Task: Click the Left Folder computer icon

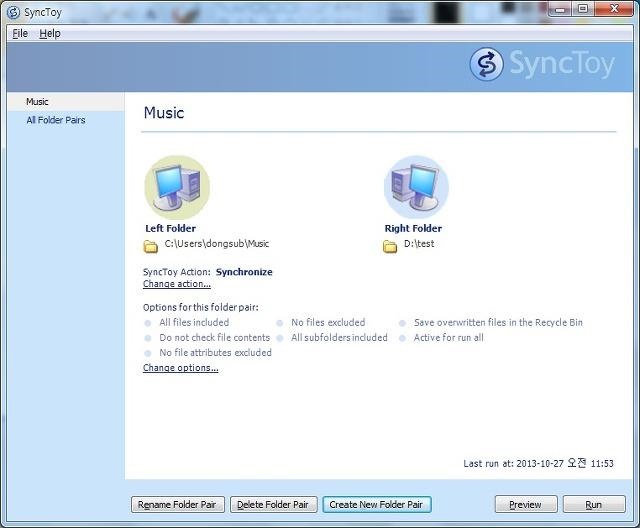Action: coord(177,187)
